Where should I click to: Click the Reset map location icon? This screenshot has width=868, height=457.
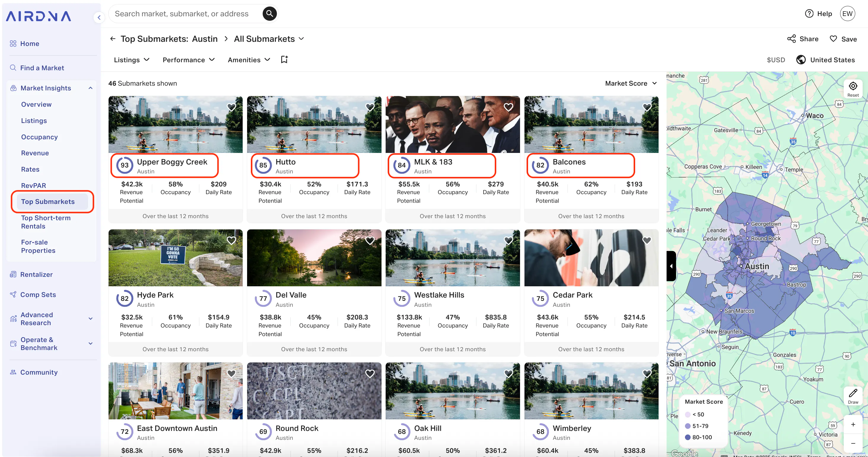(x=853, y=89)
